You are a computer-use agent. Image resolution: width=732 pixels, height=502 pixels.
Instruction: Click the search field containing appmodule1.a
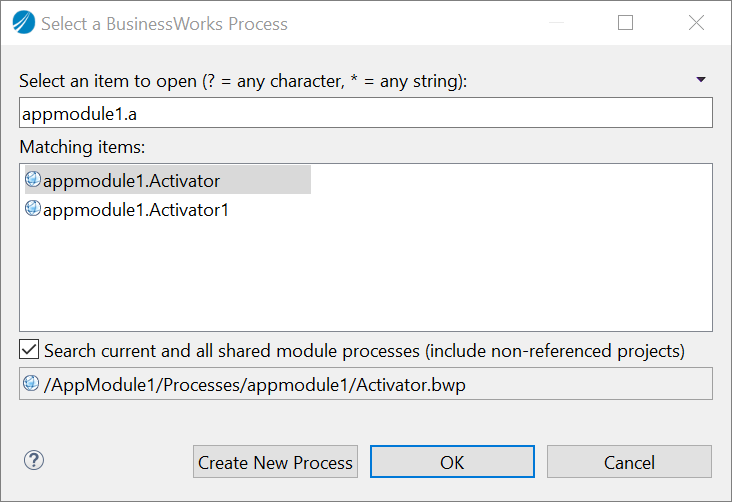(365, 113)
